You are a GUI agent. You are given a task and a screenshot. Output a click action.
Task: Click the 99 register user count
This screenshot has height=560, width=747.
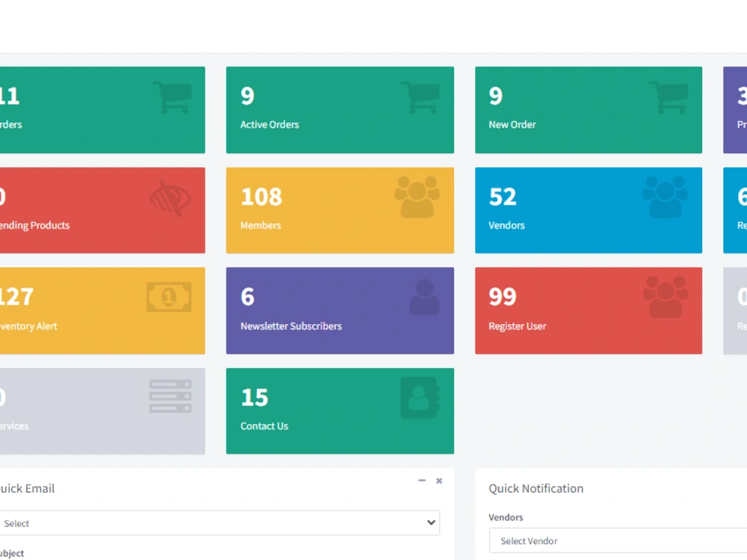[x=503, y=296]
